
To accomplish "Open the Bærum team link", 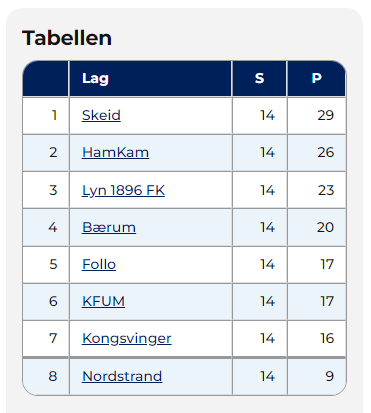I will pos(109,227).
